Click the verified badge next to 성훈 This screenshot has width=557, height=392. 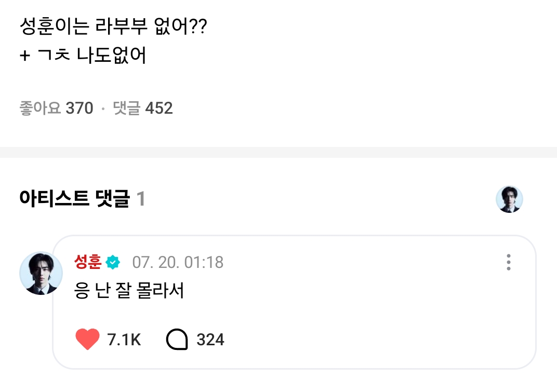point(113,263)
